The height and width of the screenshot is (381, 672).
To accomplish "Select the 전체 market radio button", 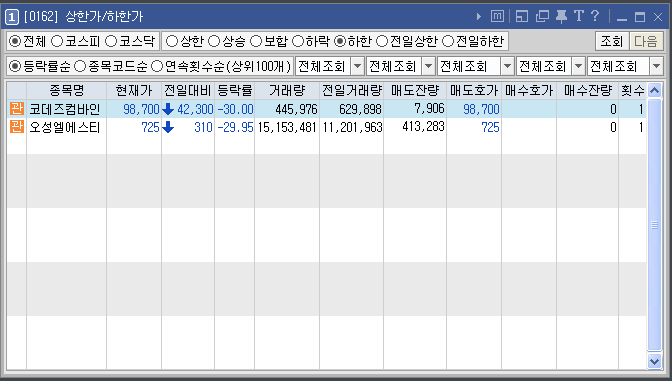I will [15, 41].
